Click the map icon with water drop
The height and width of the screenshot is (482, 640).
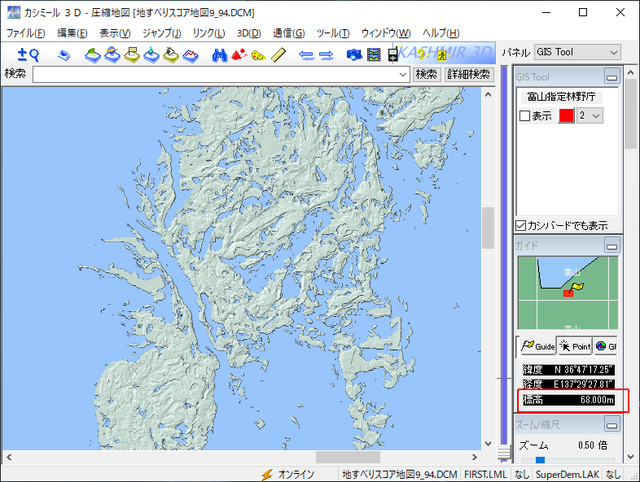(x=151, y=55)
